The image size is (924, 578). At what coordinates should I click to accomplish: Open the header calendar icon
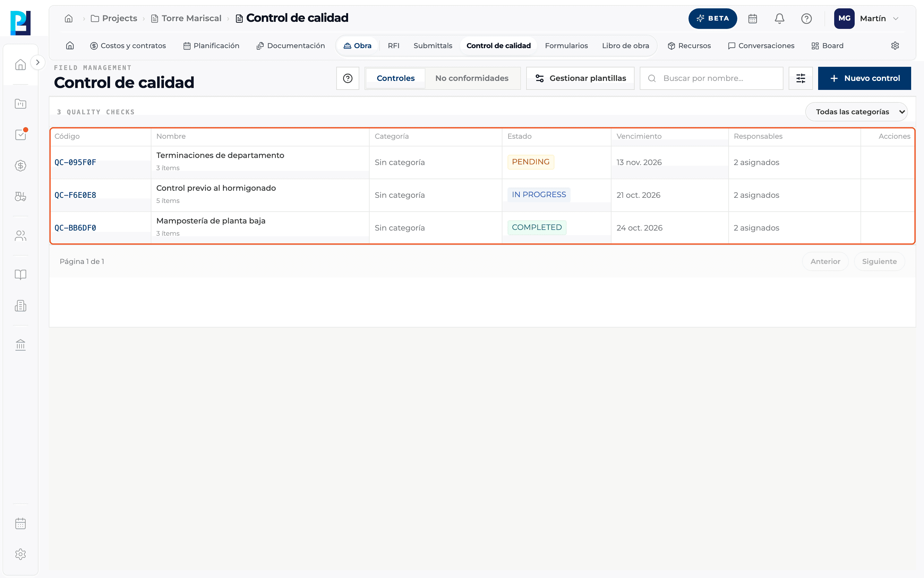point(753,18)
